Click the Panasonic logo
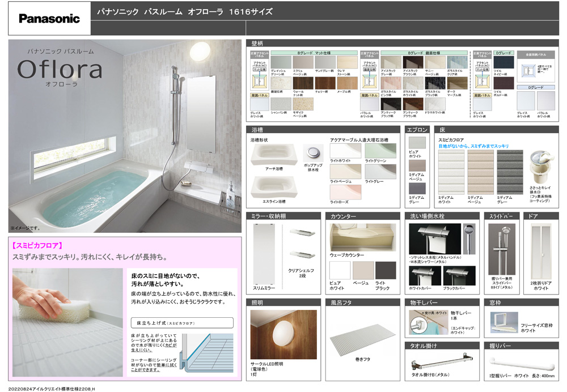567x392 pixels. point(49,19)
